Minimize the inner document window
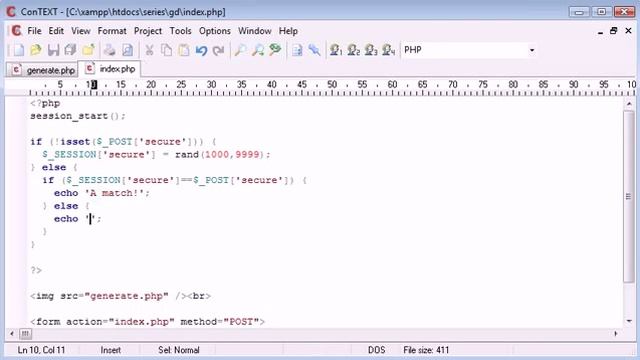This screenshot has height=360, width=640. point(600,31)
